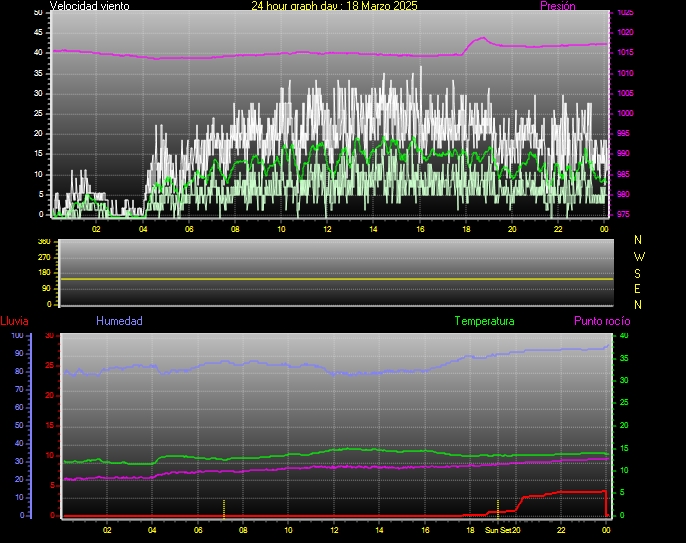Image resolution: width=686 pixels, height=543 pixels.
Task: Click the green "Temperatura" label
Action: (484, 321)
